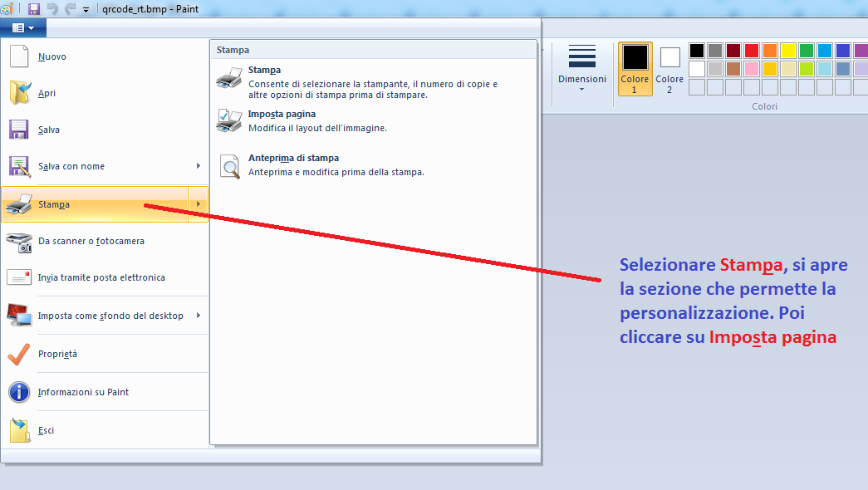Pick the yellow color swatch
Image resolution: width=868 pixels, height=490 pixels.
click(788, 51)
